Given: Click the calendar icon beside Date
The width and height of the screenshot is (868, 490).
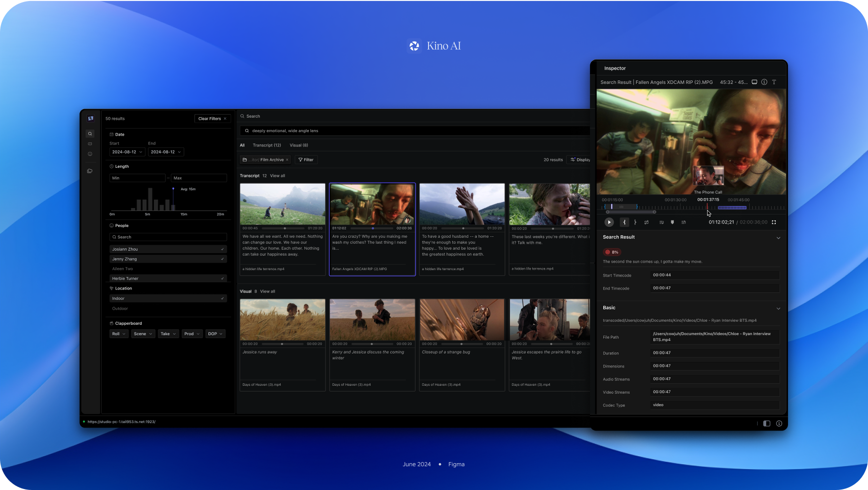Looking at the screenshot, I should click(x=112, y=135).
